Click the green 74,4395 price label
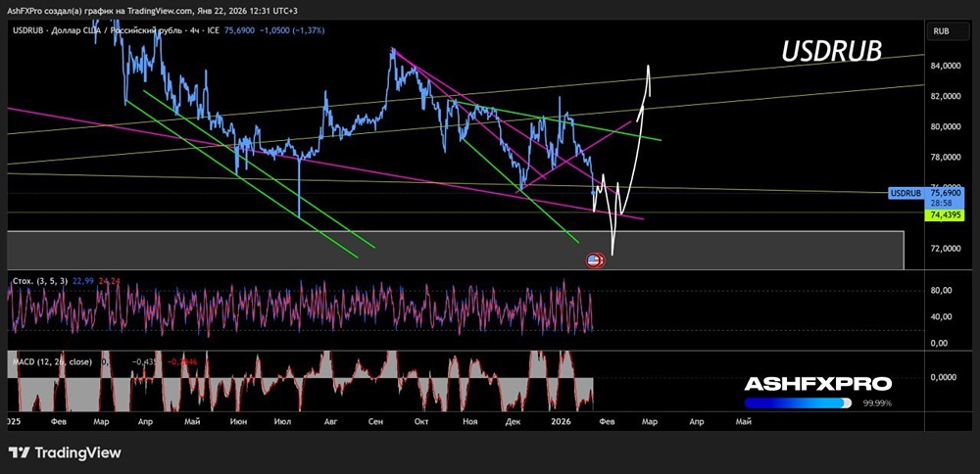 click(944, 214)
